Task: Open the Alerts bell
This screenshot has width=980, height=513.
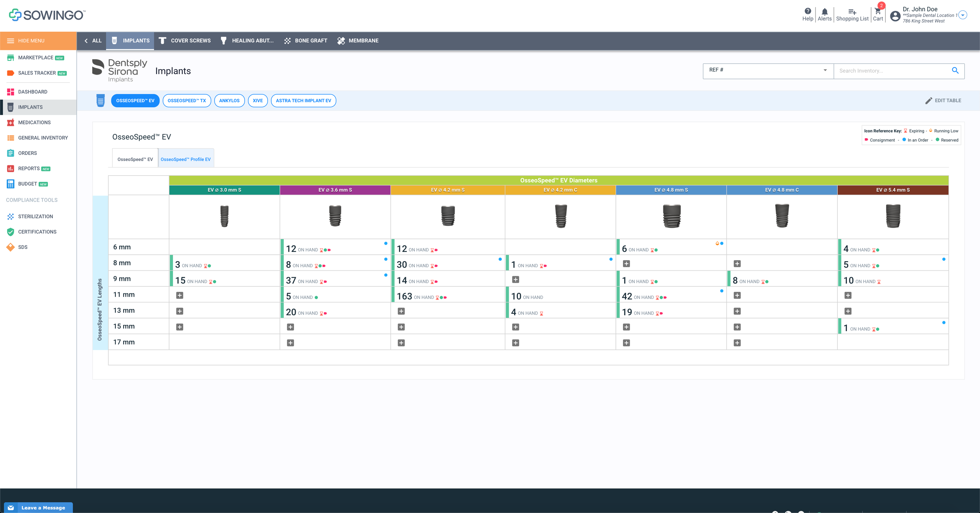Action: pyautogui.click(x=824, y=15)
